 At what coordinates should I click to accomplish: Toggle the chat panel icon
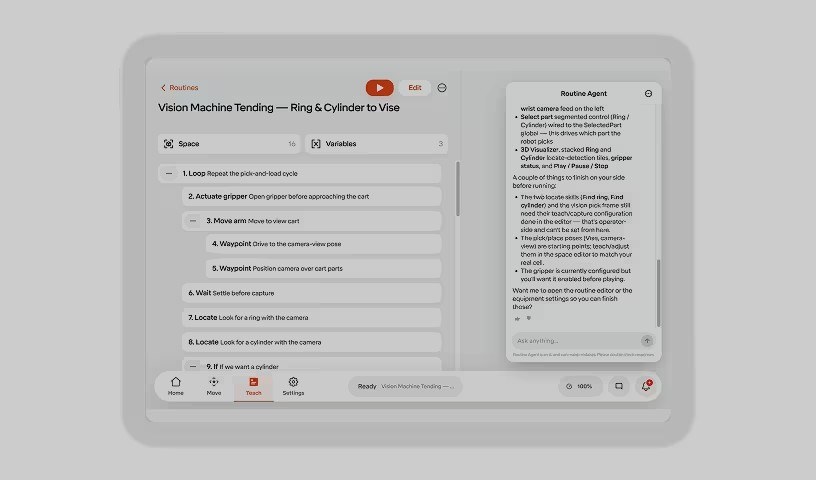619,386
